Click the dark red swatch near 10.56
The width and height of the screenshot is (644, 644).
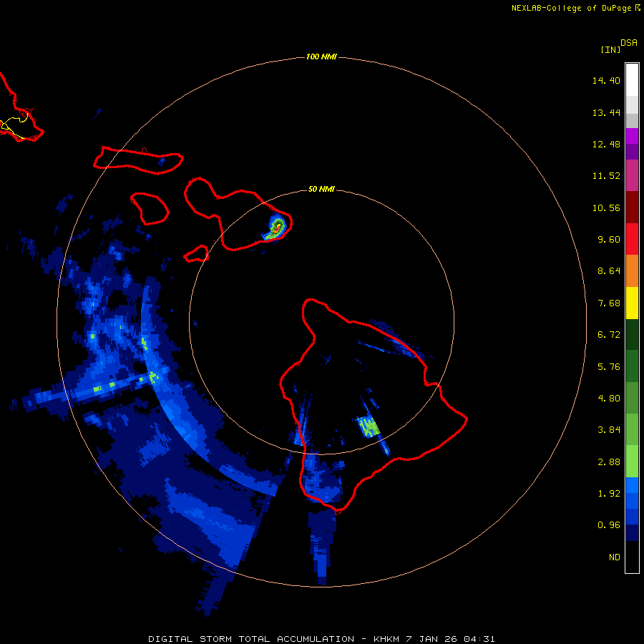click(632, 208)
